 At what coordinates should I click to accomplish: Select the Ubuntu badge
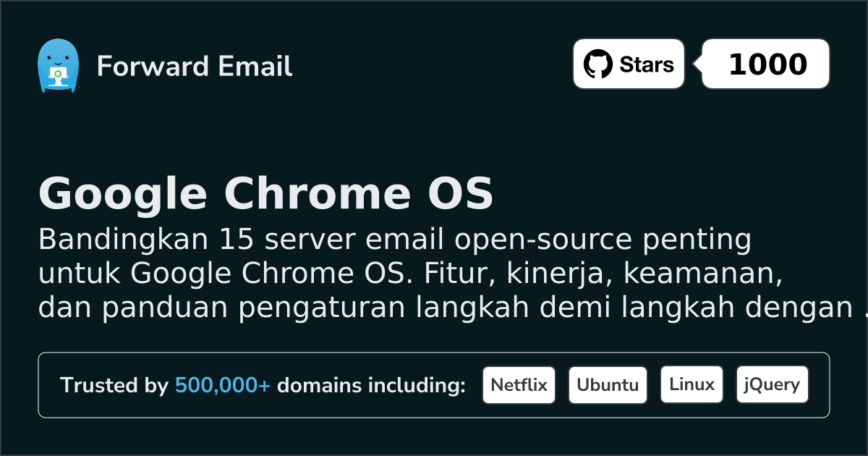click(x=608, y=385)
